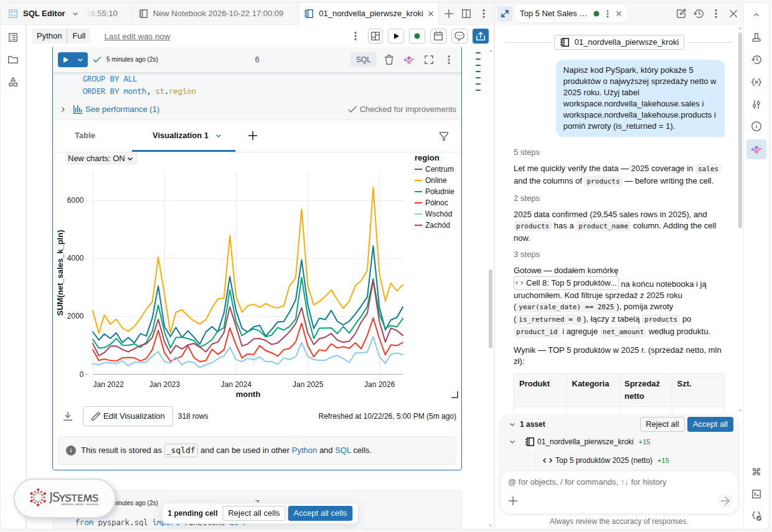The width and height of the screenshot is (772, 532).
Task: Click the filter funnel icon above the chart
Action: tap(444, 136)
